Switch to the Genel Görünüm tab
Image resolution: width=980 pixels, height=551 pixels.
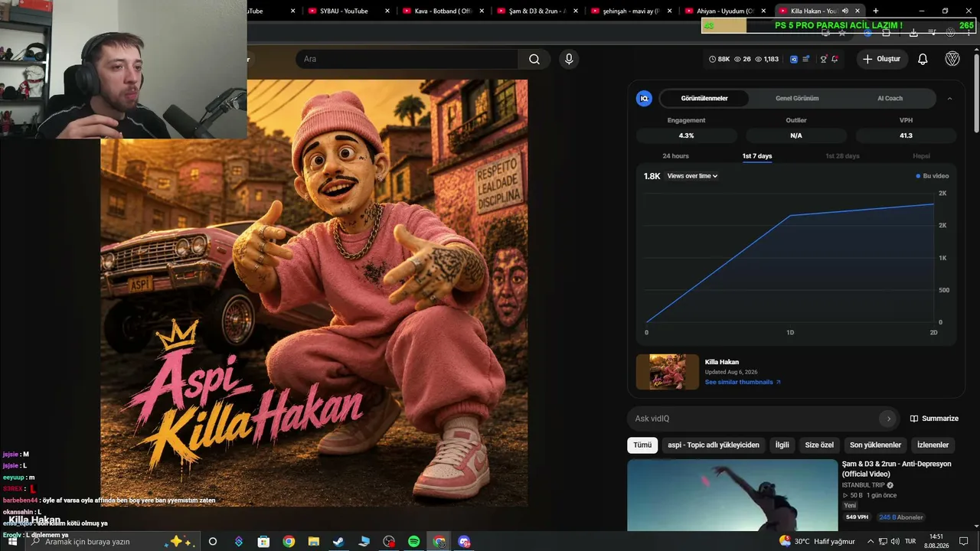tap(797, 98)
